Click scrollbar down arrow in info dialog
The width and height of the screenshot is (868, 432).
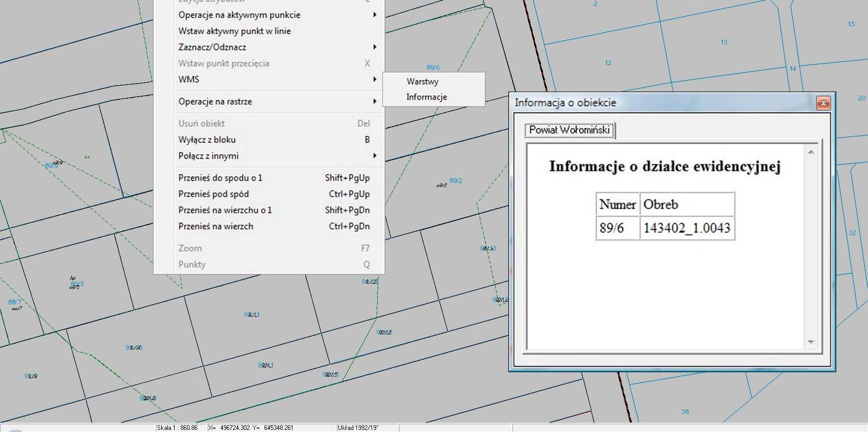pos(811,342)
